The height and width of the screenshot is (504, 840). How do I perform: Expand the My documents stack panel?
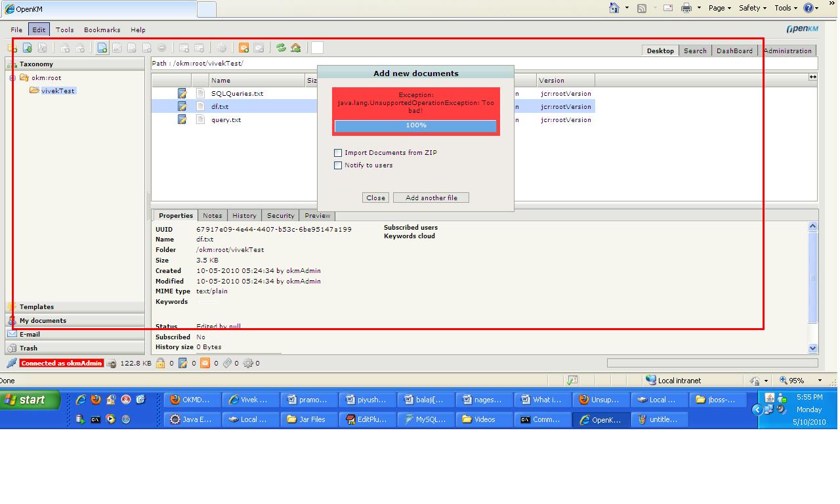pyautogui.click(x=75, y=320)
